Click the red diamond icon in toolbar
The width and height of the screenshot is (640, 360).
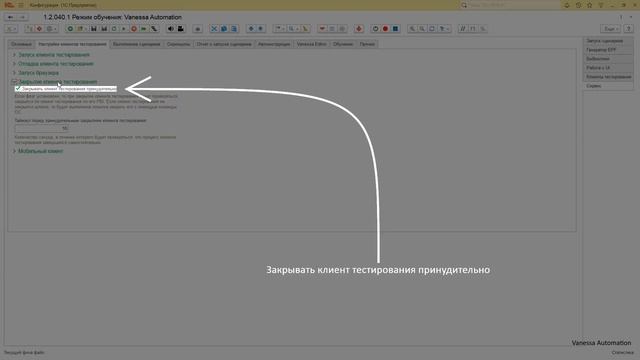(x=40, y=29)
